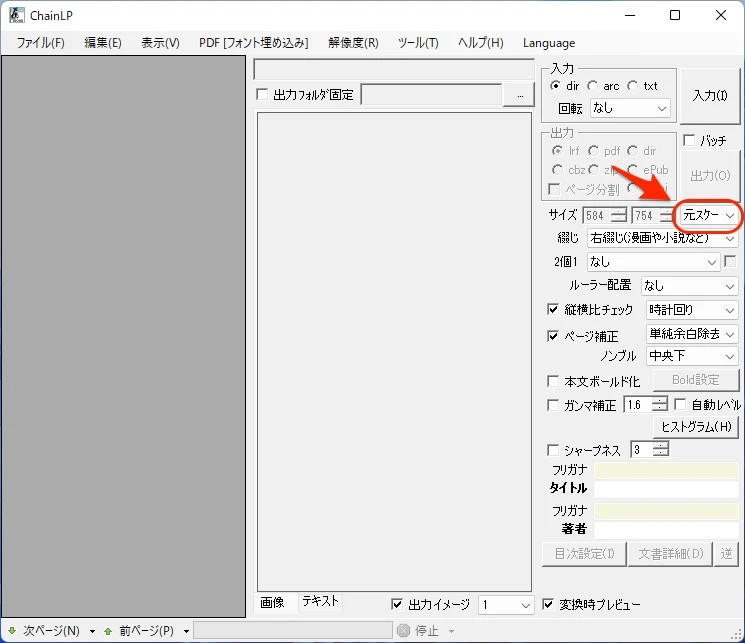Adjust the ガンマ補正 value spinner
Viewport: 745px width, 643px height.
[x=659, y=404]
